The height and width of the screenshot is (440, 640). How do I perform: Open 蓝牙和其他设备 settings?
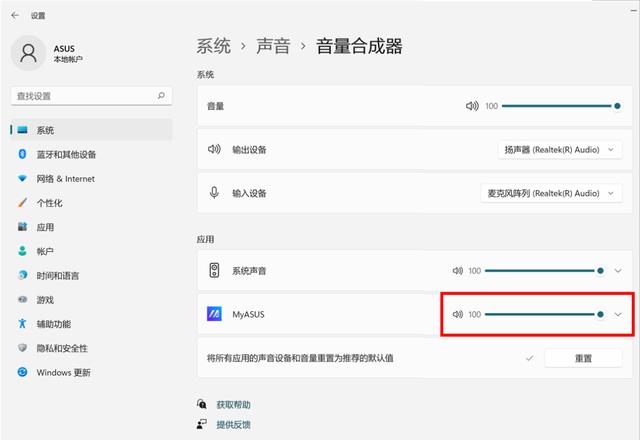coord(91,154)
